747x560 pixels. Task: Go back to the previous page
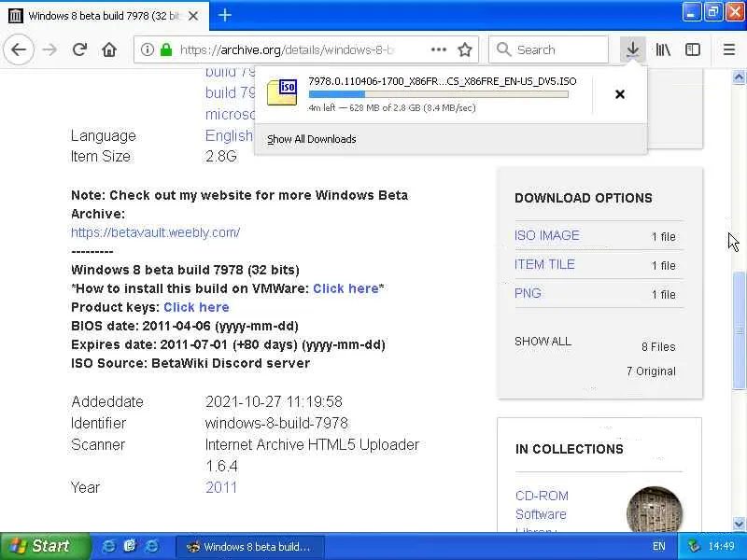click(19, 49)
